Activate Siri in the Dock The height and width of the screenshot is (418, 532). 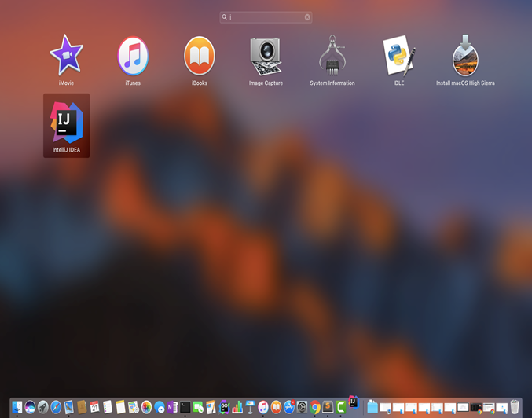pyautogui.click(x=30, y=407)
